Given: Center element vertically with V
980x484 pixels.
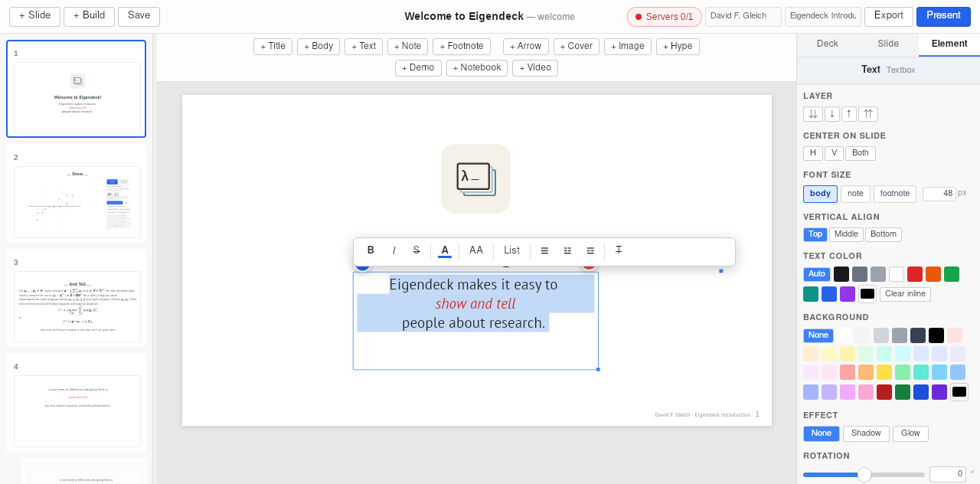Looking at the screenshot, I should coord(834,153).
